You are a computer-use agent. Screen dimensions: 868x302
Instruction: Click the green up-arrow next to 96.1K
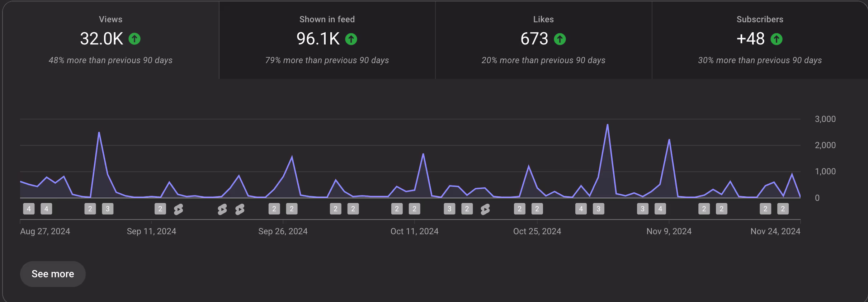point(351,39)
